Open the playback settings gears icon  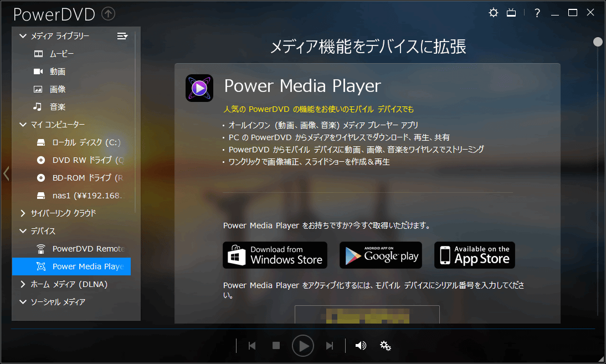pos(386,346)
